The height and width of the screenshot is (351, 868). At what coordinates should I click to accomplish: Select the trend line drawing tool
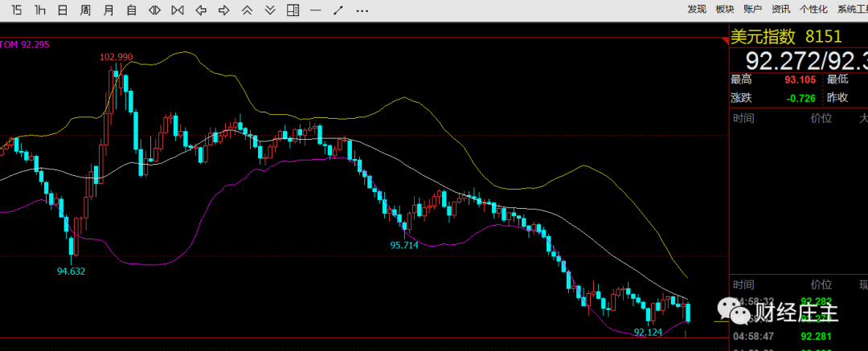pos(338,10)
